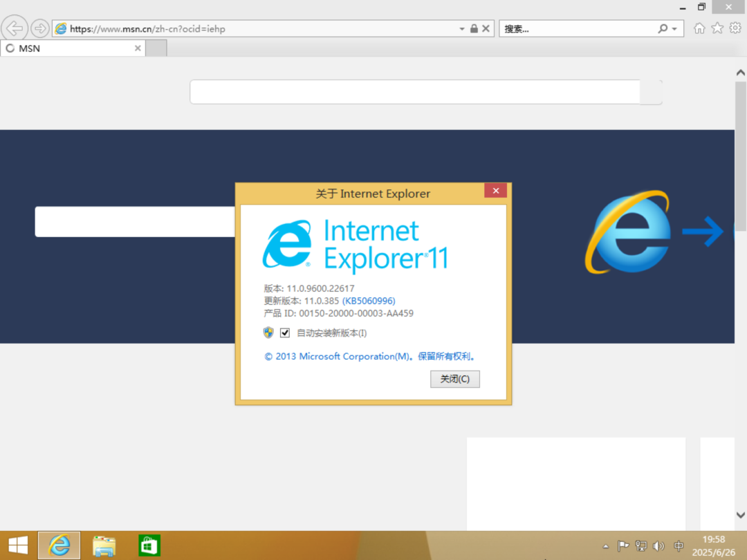Go back using the browser back arrow
Viewport: 747px width, 560px height.
click(x=15, y=28)
